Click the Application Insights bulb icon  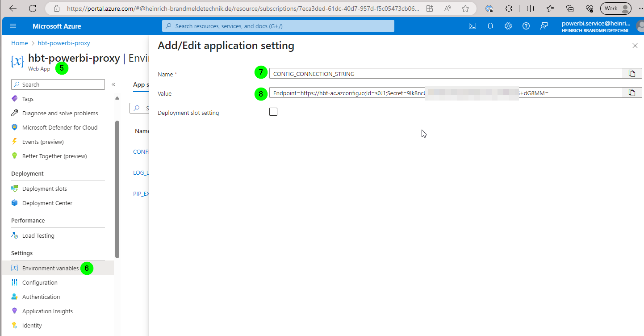pos(14,311)
